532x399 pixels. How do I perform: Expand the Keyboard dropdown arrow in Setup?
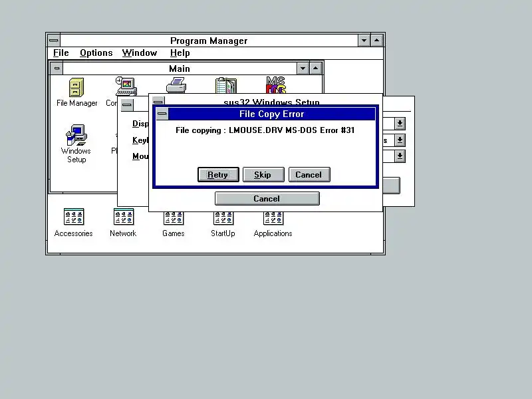pos(400,140)
